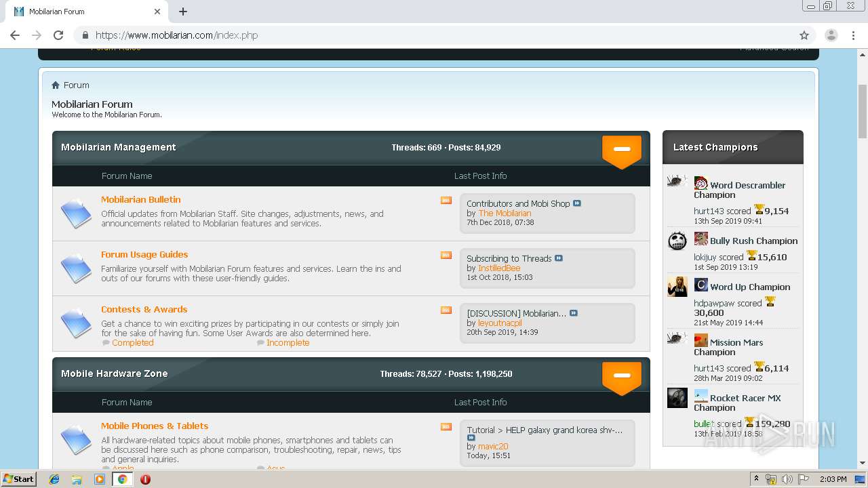Bookmark this page with the star icon
The image size is (868, 488).
coord(804,35)
